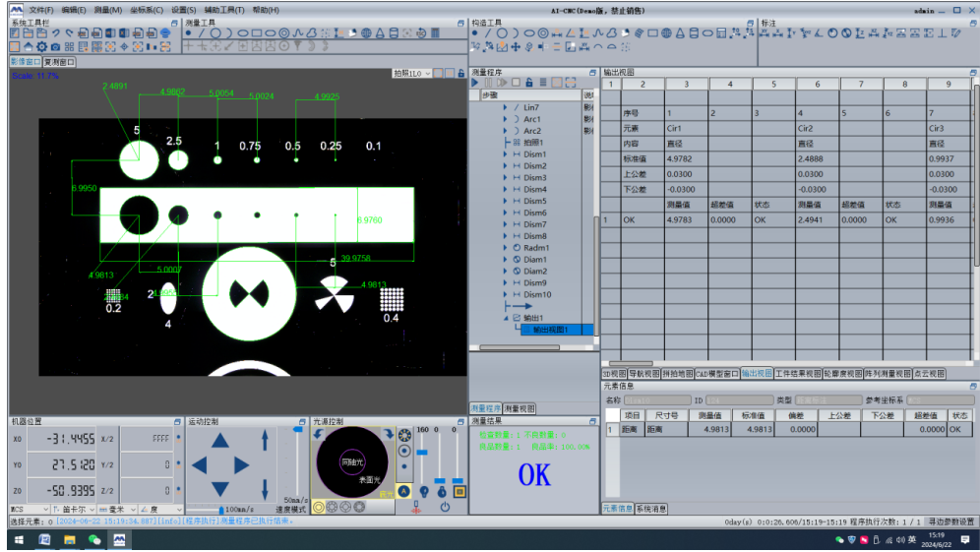Click the gear settings icon in system toolbar

coord(41,46)
